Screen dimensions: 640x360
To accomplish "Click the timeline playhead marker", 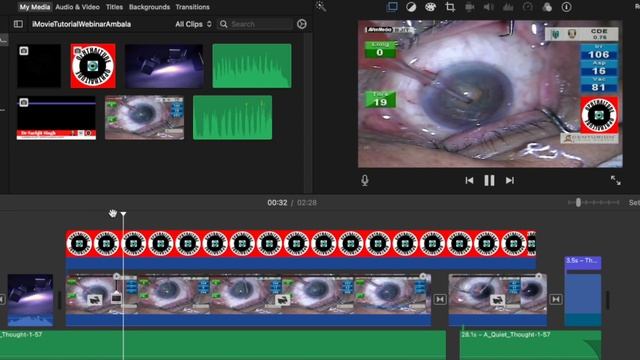I will pos(123,213).
